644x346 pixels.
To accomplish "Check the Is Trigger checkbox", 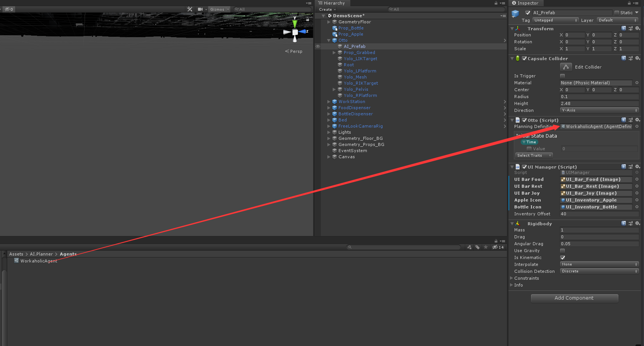I will [x=562, y=76].
